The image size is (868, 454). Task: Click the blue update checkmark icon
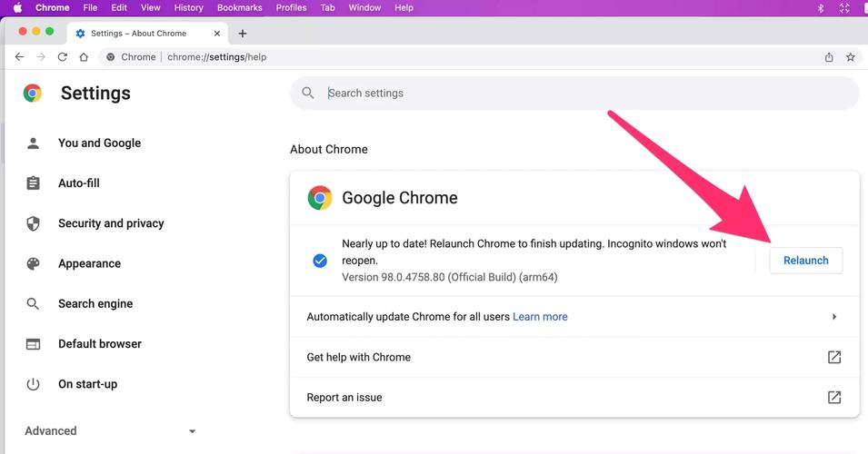320,261
